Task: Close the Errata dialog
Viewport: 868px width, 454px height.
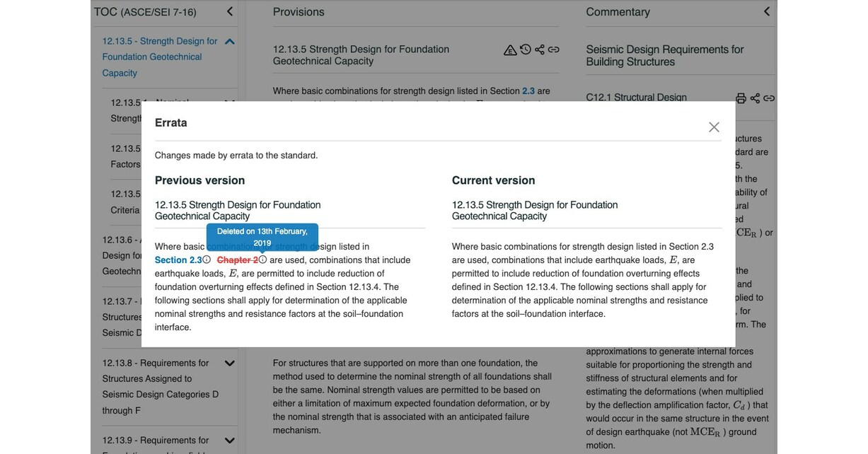Action: [x=714, y=127]
